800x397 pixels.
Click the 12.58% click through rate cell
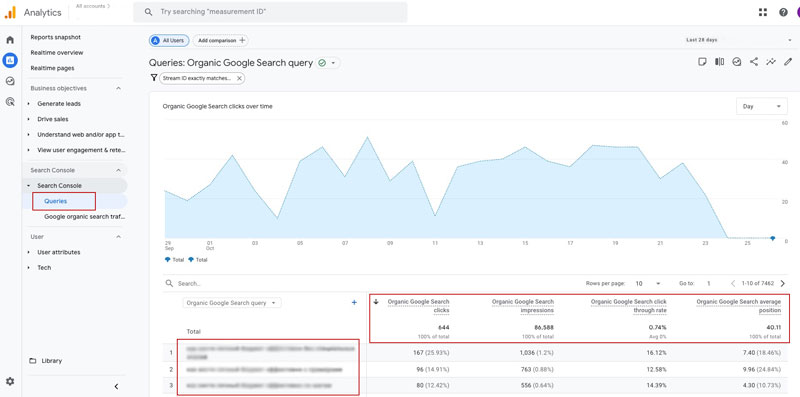656,369
